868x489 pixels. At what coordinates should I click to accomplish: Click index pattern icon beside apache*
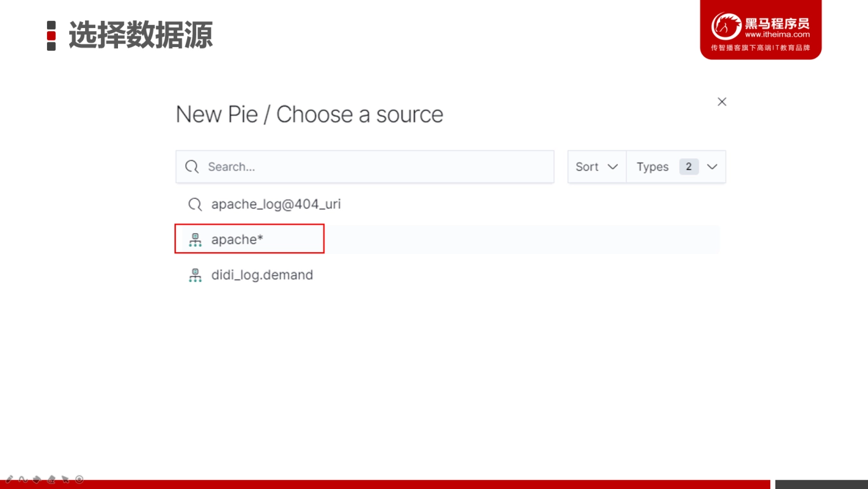[x=195, y=239]
